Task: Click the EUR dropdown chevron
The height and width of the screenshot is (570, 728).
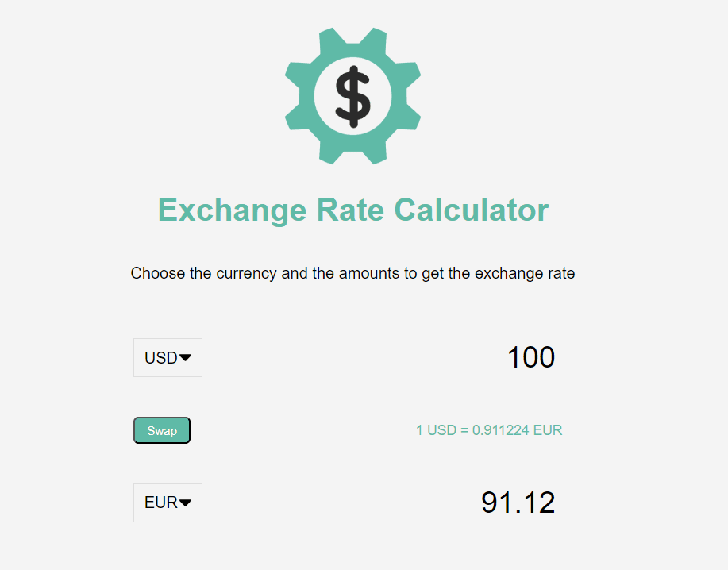Action: point(187,502)
